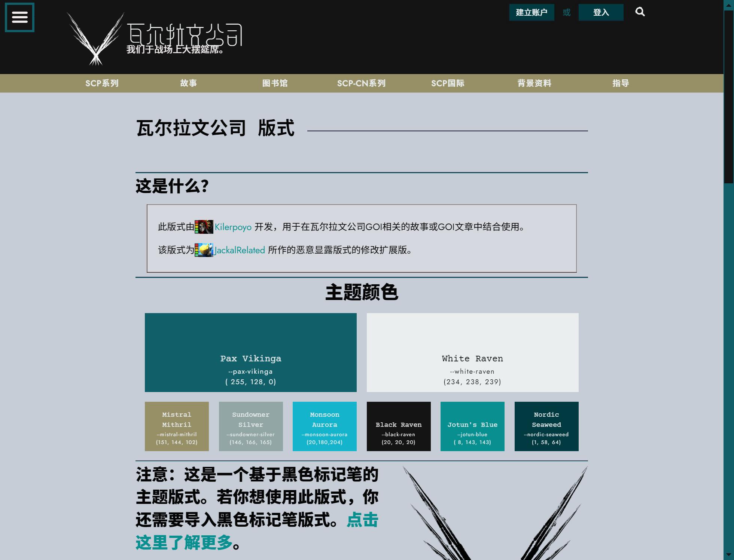The width and height of the screenshot is (734, 560).
Task: Click Kilerpoyo's user avatar image
Action: pyautogui.click(x=204, y=227)
